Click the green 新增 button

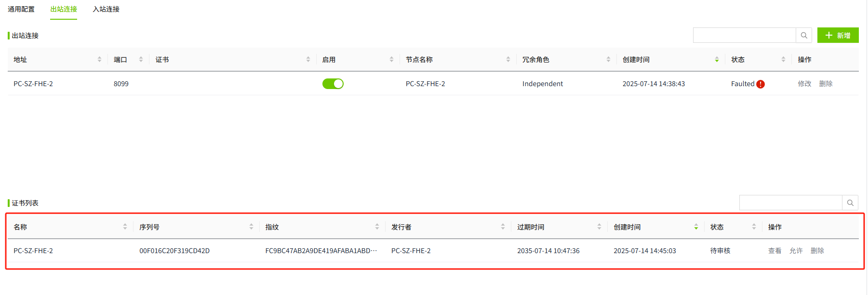838,35
